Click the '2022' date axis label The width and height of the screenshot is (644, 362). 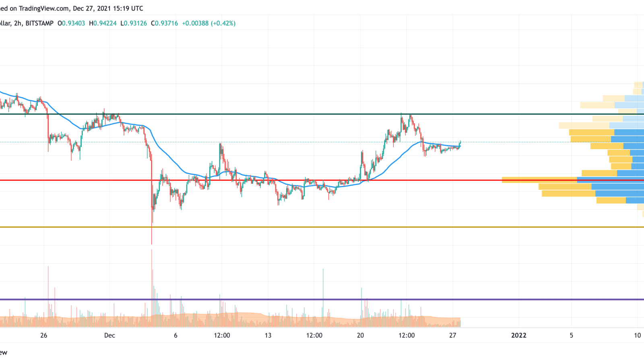pyautogui.click(x=518, y=335)
